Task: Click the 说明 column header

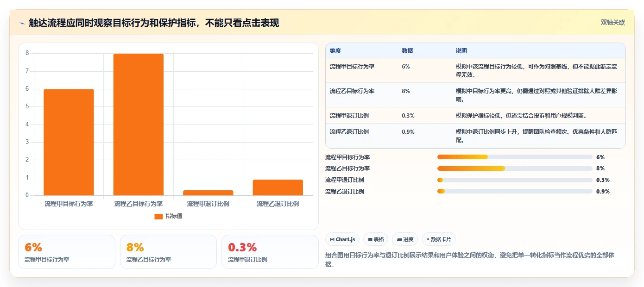Action: [x=461, y=51]
